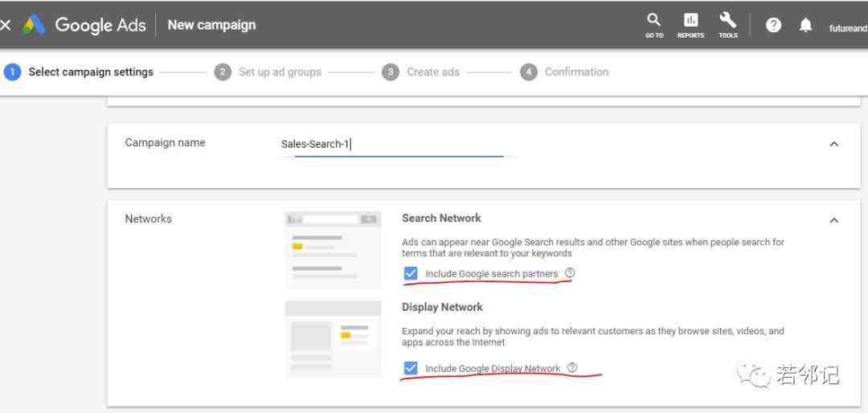868x413 pixels.
Task: Click the Display Network heading
Action: pyautogui.click(x=442, y=307)
